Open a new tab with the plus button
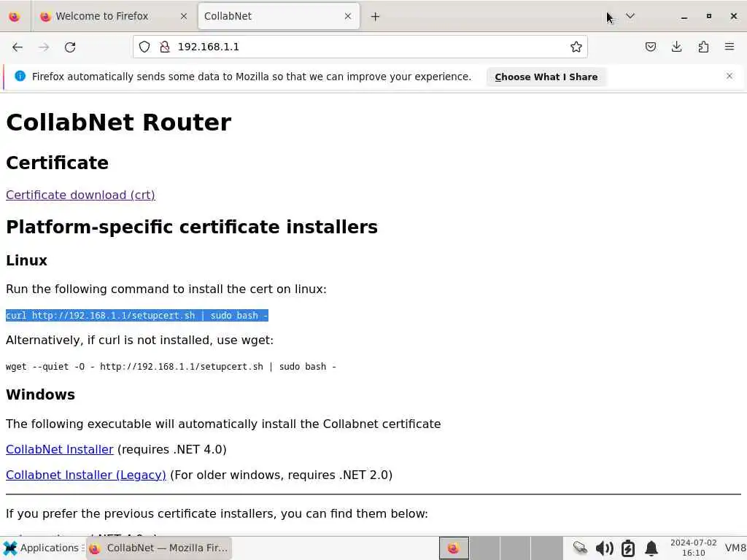Image resolution: width=747 pixels, height=560 pixels. coord(376,17)
